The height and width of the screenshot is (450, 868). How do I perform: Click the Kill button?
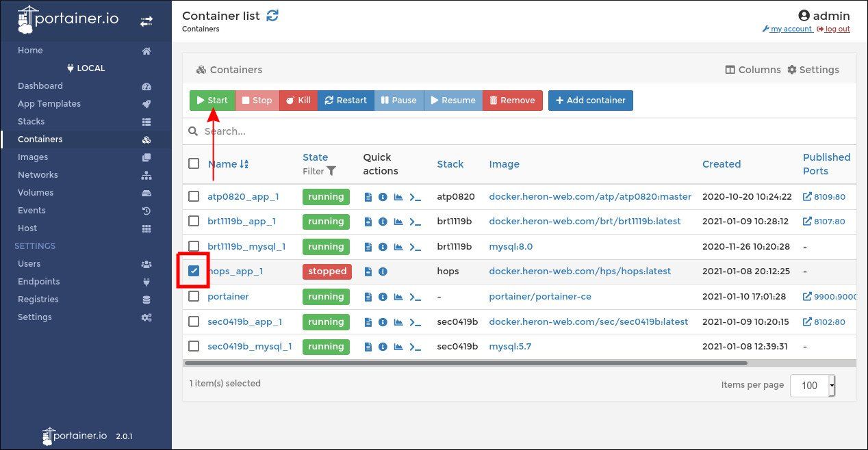click(x=298, y=101)
